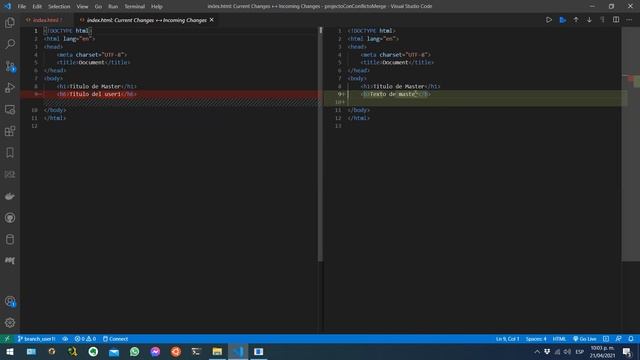This screenshot has width=640, height=360.
Task: Open WhatsApp from the taskbar
Action: 134,351
